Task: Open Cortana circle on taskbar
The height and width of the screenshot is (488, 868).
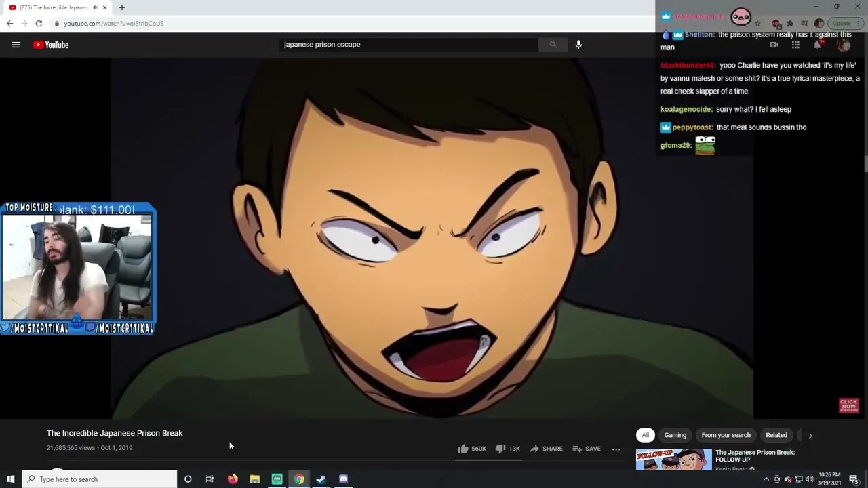Action: coord(188,479)
